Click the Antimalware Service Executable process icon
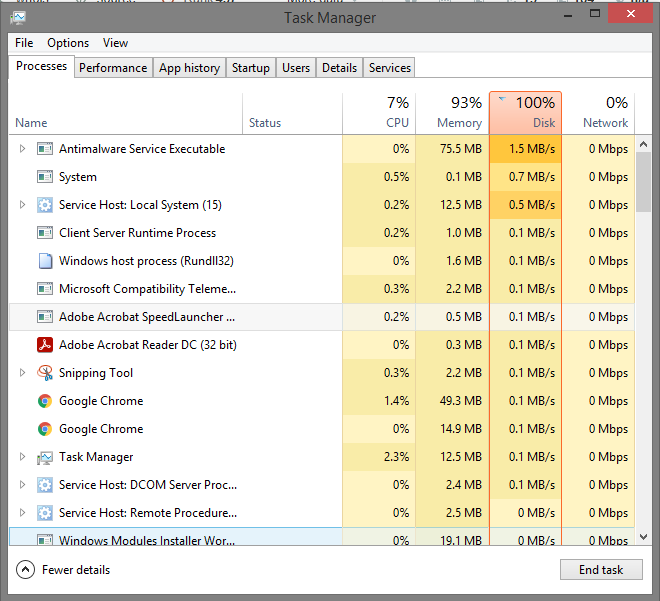Image resolution: width=660 pixels, height=601 pixels. [45, 149]
